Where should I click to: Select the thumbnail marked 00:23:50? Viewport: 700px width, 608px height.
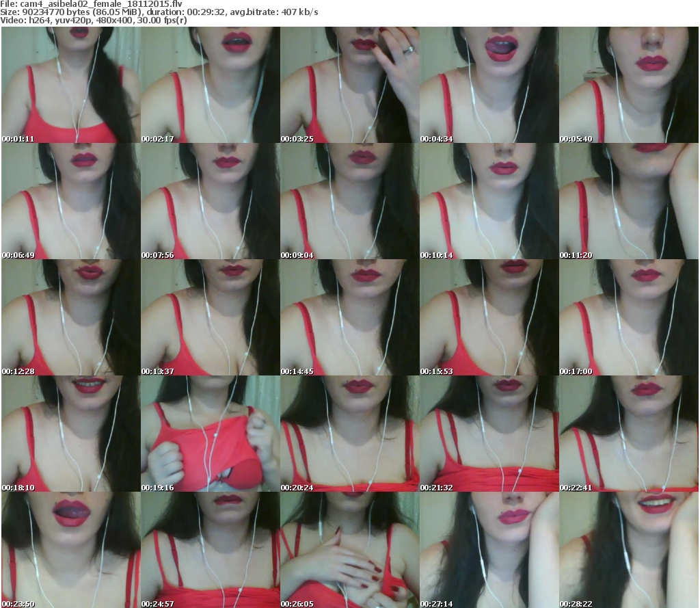pos(71,550)
